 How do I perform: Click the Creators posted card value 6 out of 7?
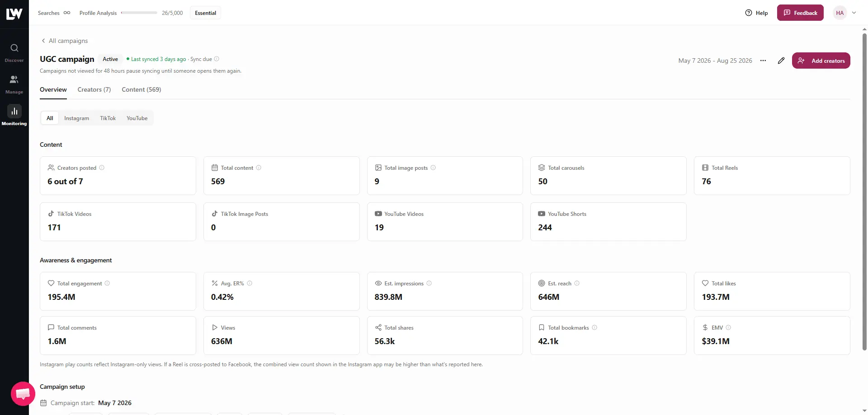point(65,182)
